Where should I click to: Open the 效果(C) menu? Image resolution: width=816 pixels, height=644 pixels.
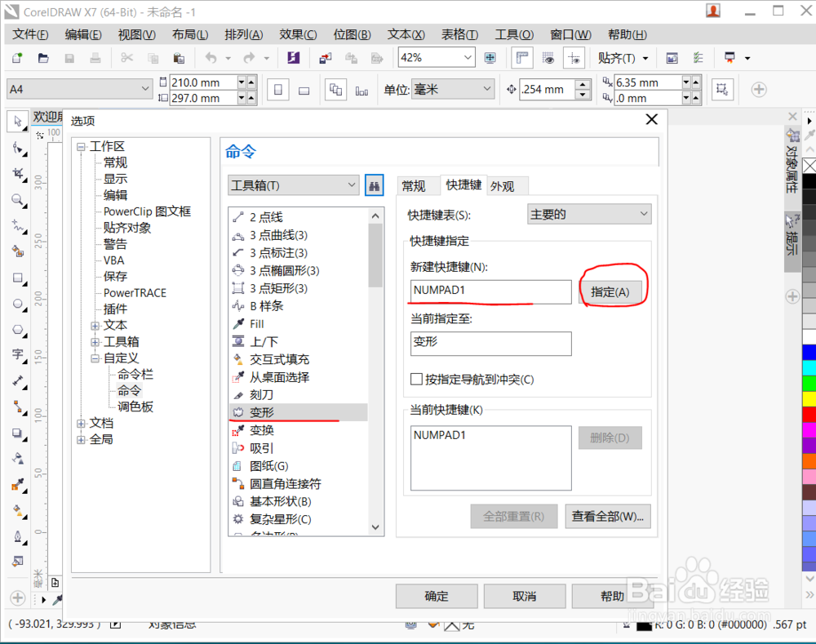(x=298, y=34)
